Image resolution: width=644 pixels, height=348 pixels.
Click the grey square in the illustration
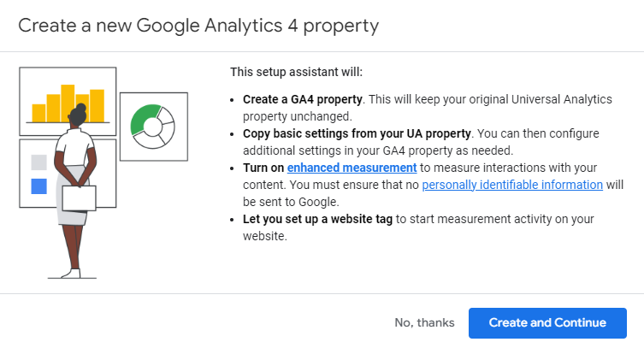[x=38, y=162]
